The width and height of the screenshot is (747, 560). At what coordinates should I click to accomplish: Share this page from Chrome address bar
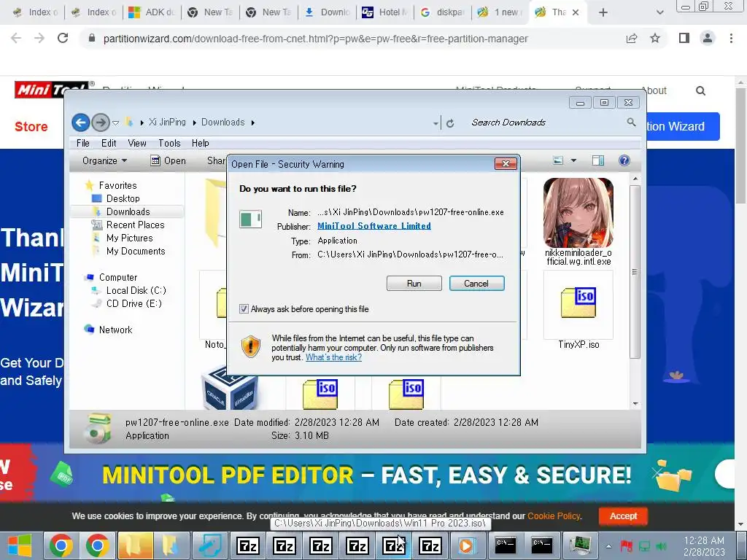click(632, 39)
